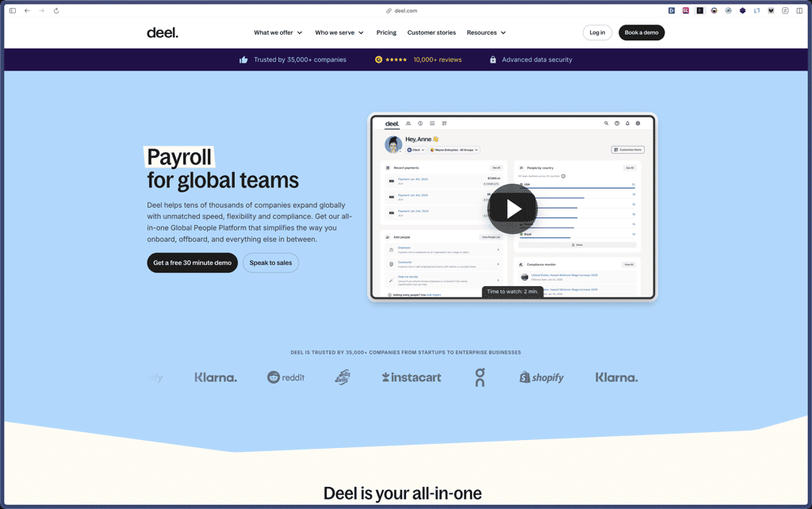Screen dimensions: 812x509
Task: Click the Shopify logo
Action: coord(542,377)
